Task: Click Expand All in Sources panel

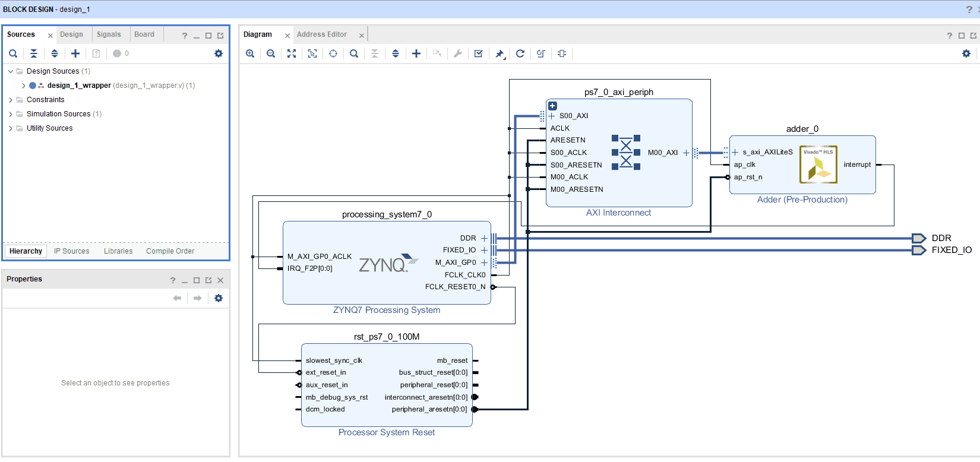Action: (55, 53)
